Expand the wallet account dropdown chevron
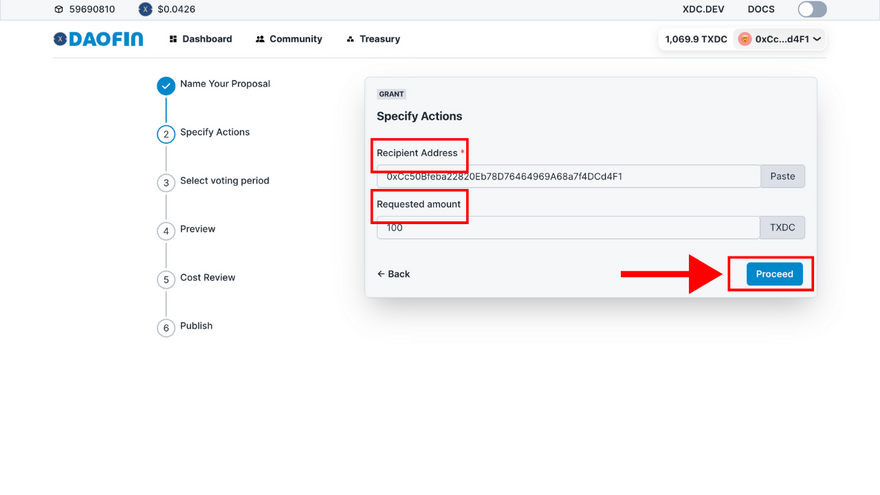880x495 pixels. 818,39
